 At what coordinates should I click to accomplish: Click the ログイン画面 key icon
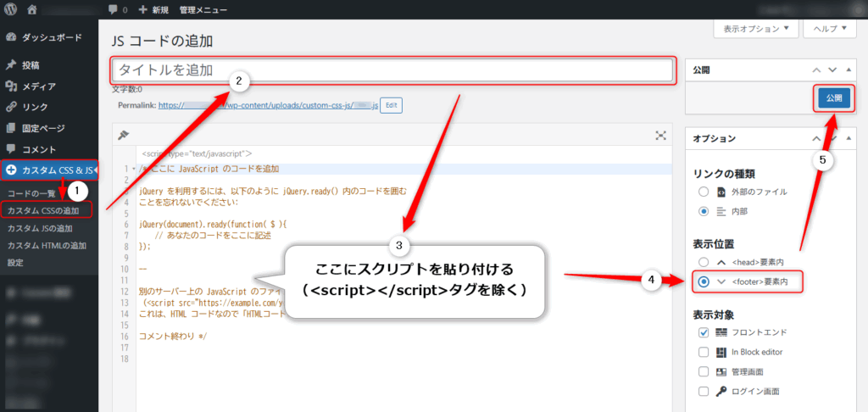click(721, 392)
